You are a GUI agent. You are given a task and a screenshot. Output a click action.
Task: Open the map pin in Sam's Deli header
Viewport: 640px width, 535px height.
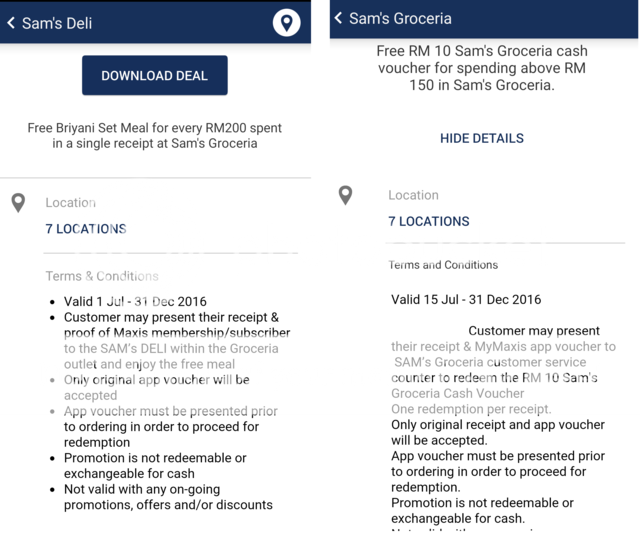point(286,22)
